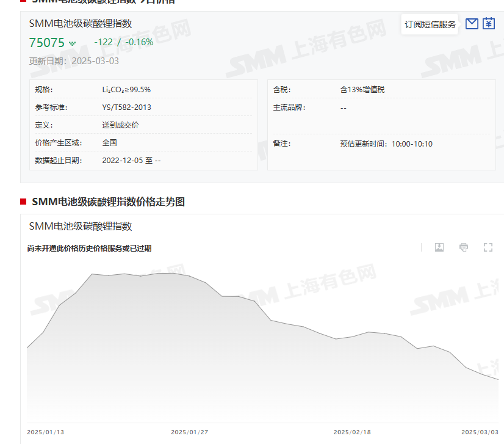
Task: Click 订阅短信服务 to subscribe to SMS
Action: pyautogui.click(x=430, y=24)
